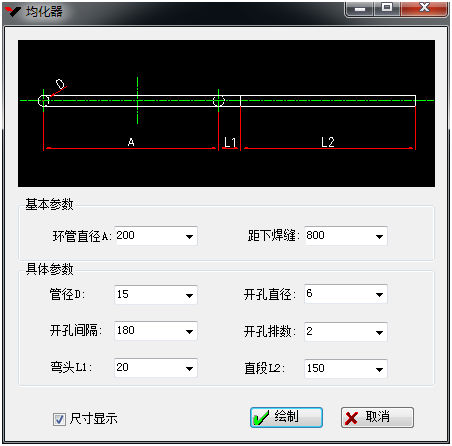Open the 直段L2 dropdown arrow
452x446 pixels.
(x=379, y=369)
